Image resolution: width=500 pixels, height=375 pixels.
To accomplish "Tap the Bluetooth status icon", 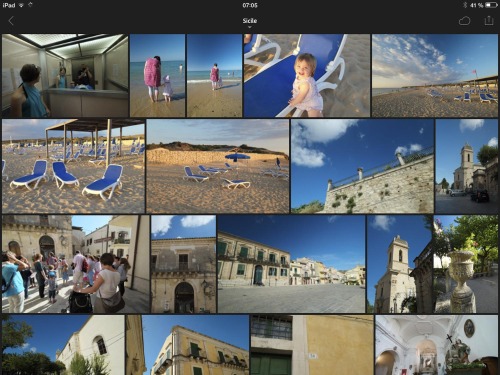I will point(465,5).
